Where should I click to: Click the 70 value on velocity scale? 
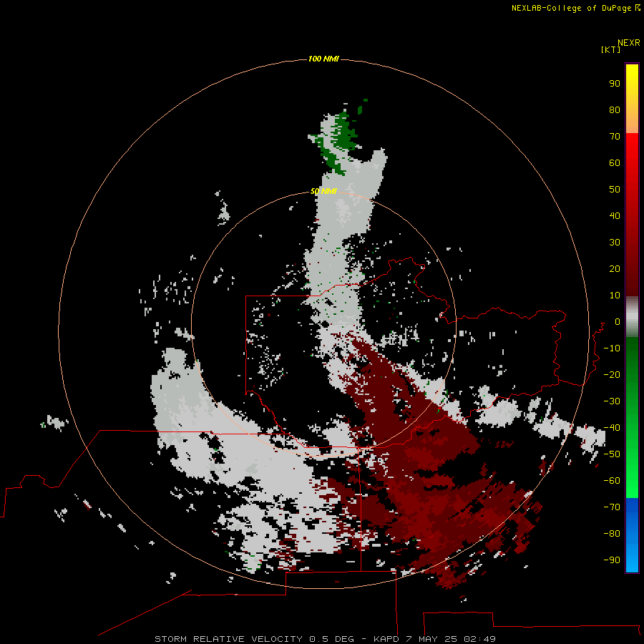[x=615, y=137]
